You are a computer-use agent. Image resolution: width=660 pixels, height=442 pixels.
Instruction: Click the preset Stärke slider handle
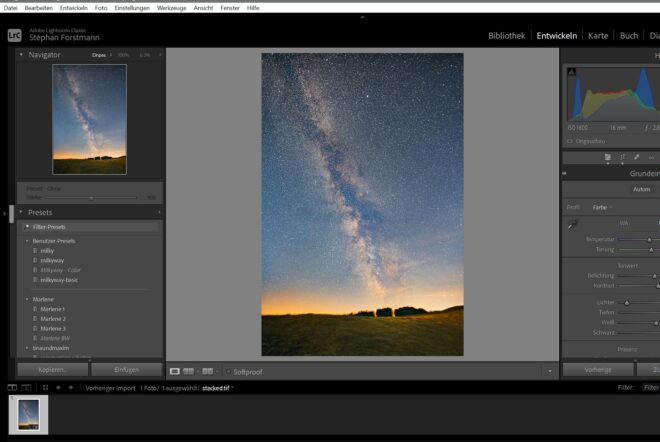91,198
